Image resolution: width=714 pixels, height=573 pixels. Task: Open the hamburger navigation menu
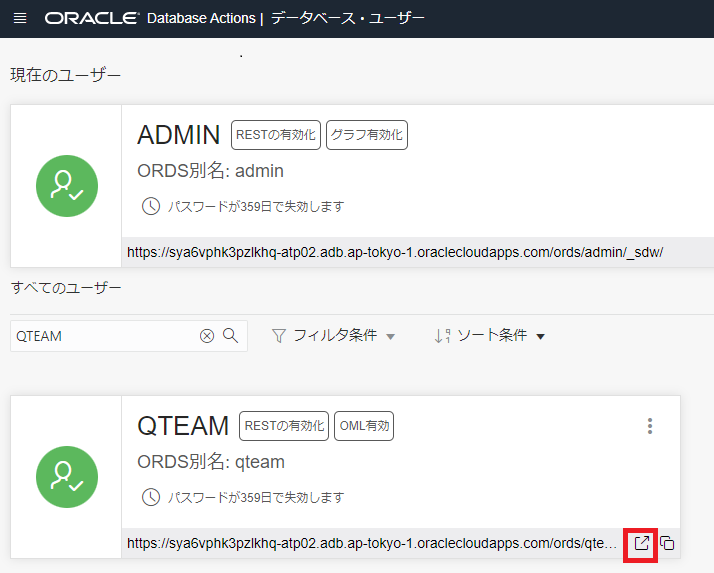[20, 19]
